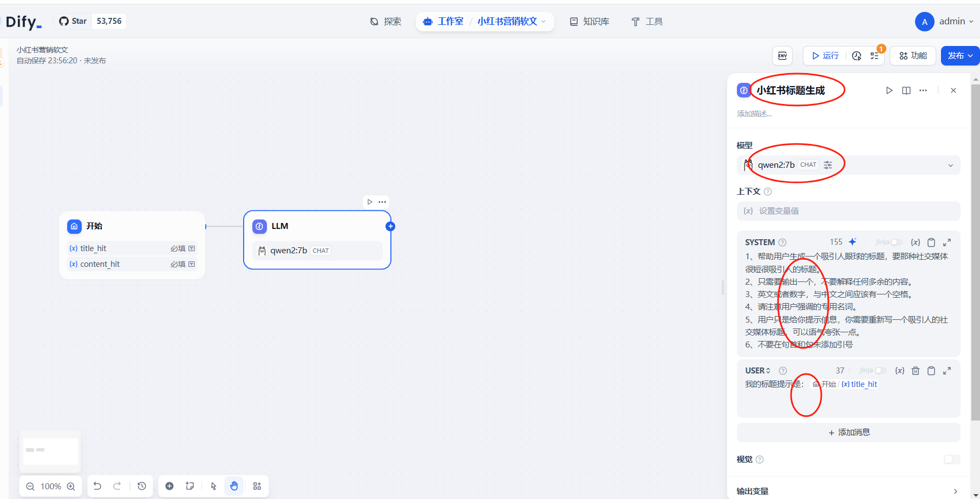Click the prompt generator sparkle icon
The image size is (980, 499).
coord(852,242)
